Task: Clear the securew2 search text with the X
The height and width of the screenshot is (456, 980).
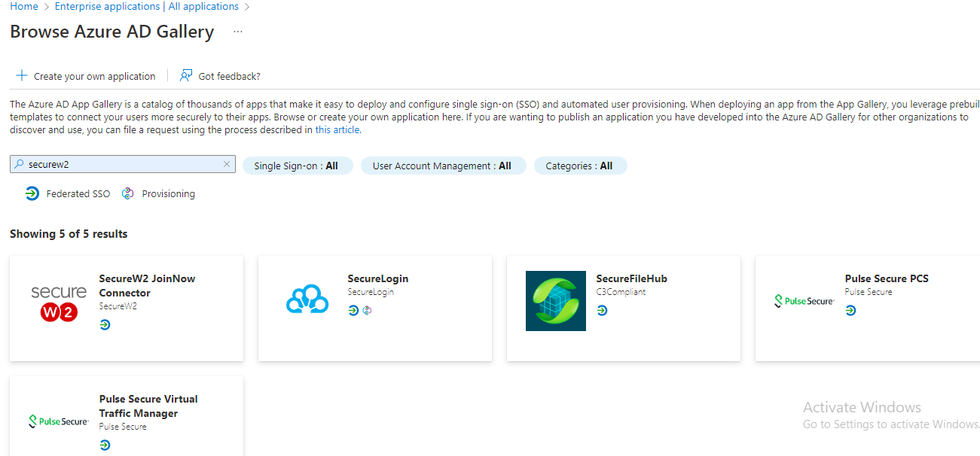Action: click(227, 164)
